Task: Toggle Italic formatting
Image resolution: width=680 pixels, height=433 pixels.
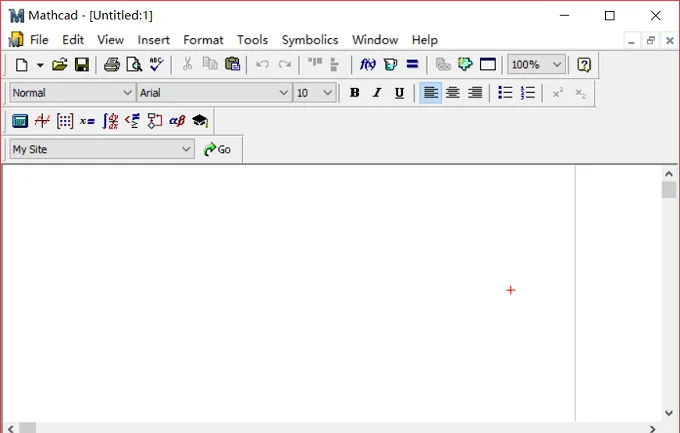Action: (377, 93)
